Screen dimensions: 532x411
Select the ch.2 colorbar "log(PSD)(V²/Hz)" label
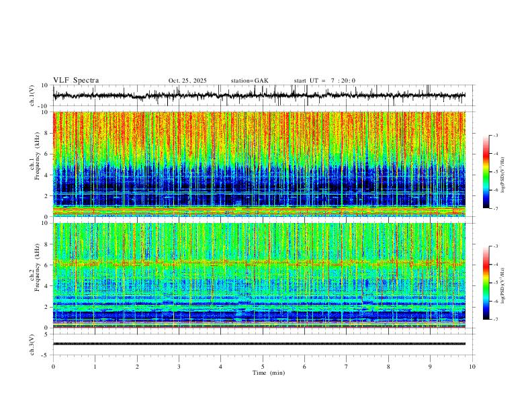(x=503, y=286)
